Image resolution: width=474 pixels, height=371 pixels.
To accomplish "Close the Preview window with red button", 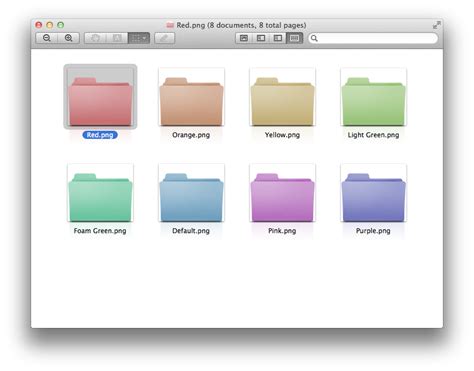I will point(39,25).
